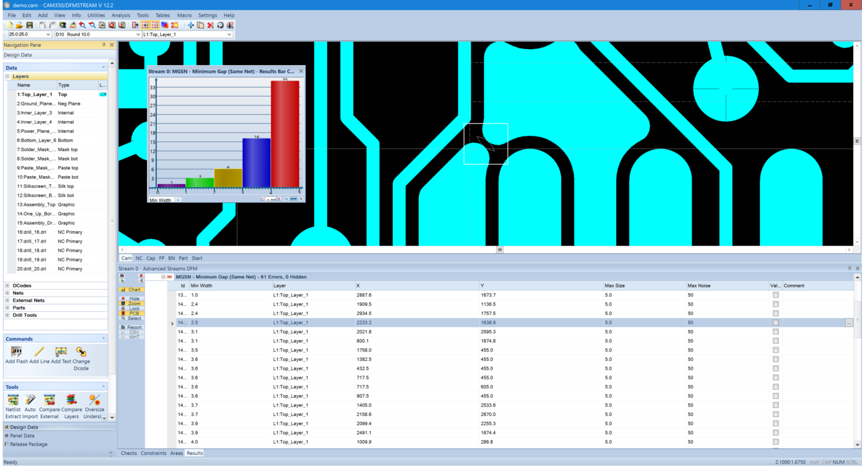Close the Results Bar Chart popup

301,71
